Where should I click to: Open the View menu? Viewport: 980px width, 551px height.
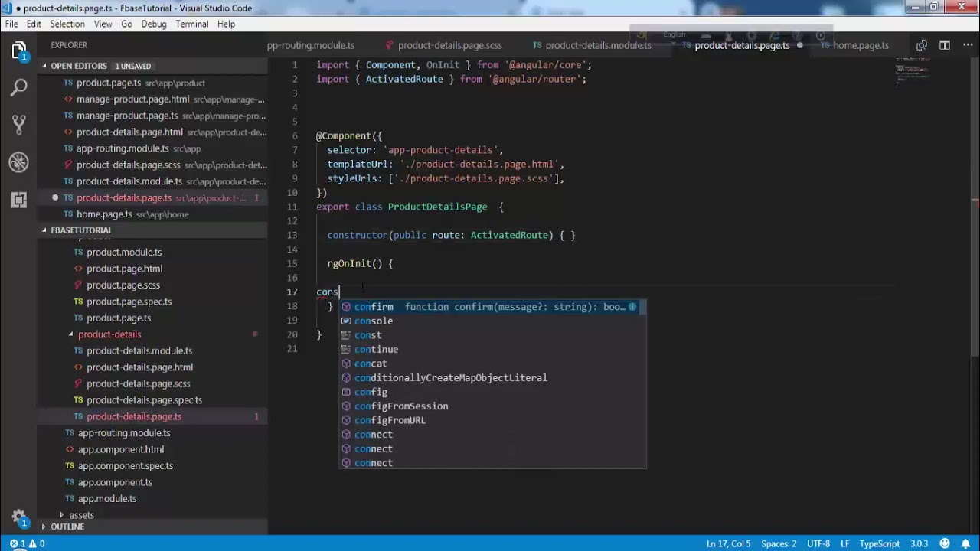tap(103, 24)
